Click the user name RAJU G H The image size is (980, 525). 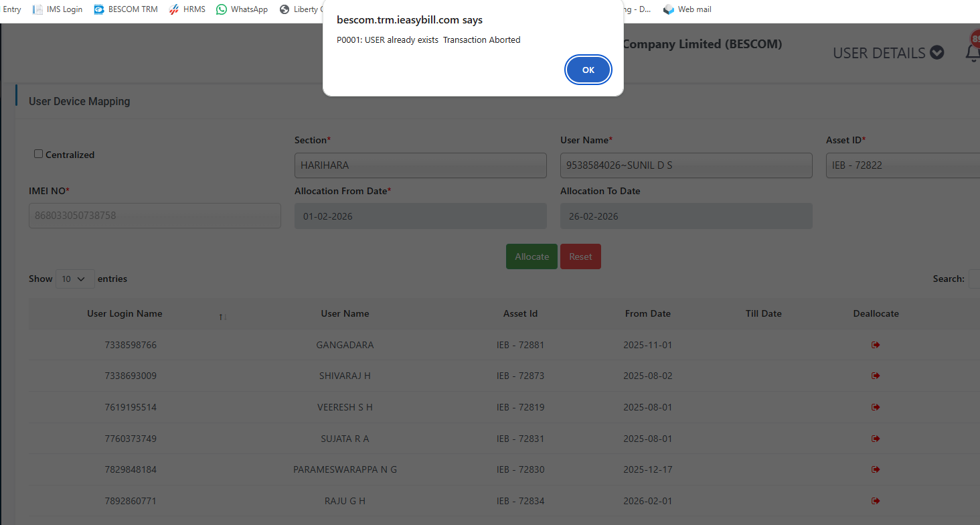tap(345, 501)
